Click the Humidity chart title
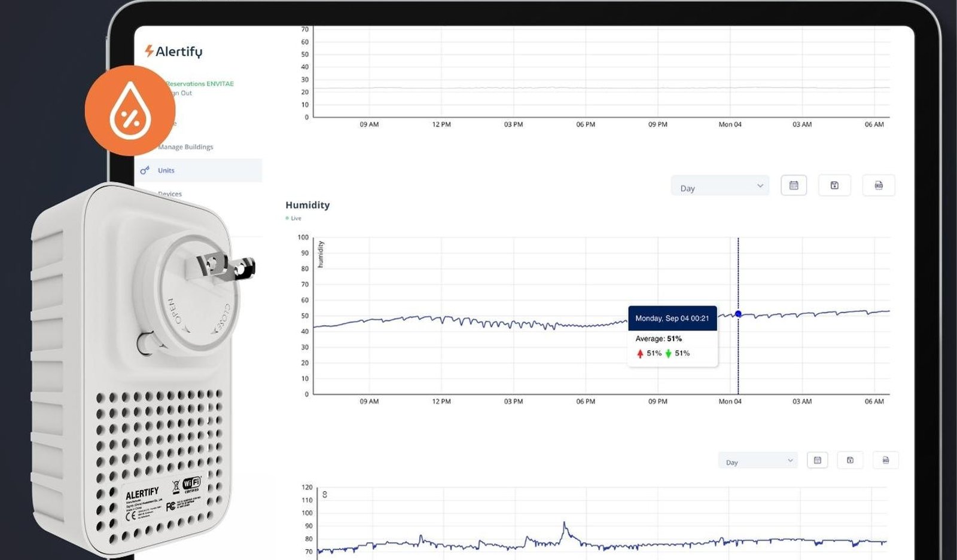This screenshot has width=957, height=560. [x=307, y=205]
